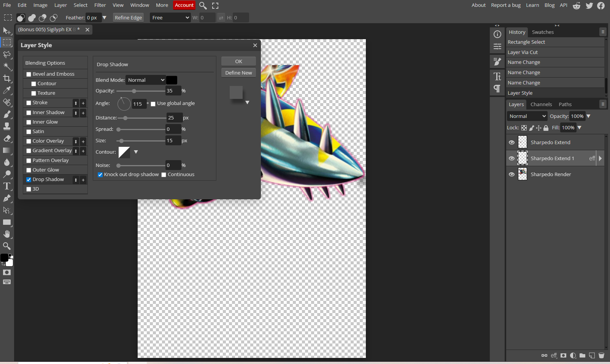Enable the Outer Glow checkbox

tap(29, 170)
